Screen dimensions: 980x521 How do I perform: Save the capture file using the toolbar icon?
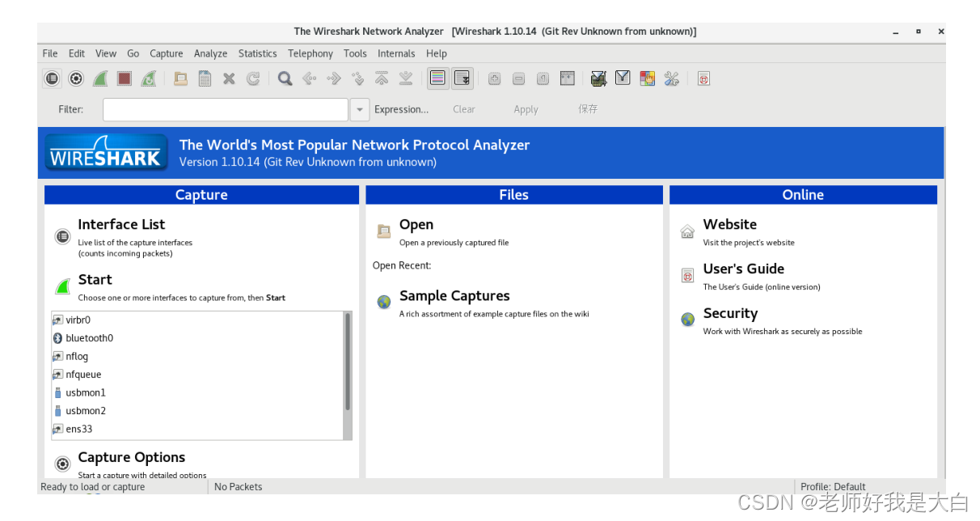pos(205,78)
